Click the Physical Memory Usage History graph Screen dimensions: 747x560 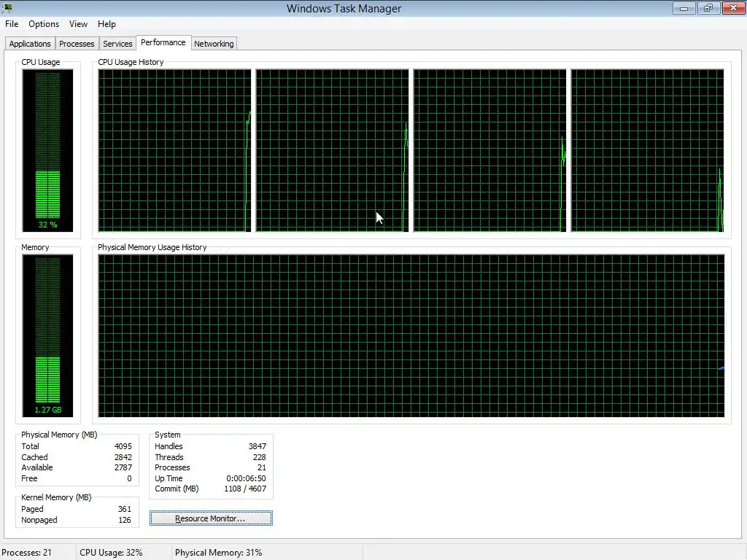(x=411, y=335)
